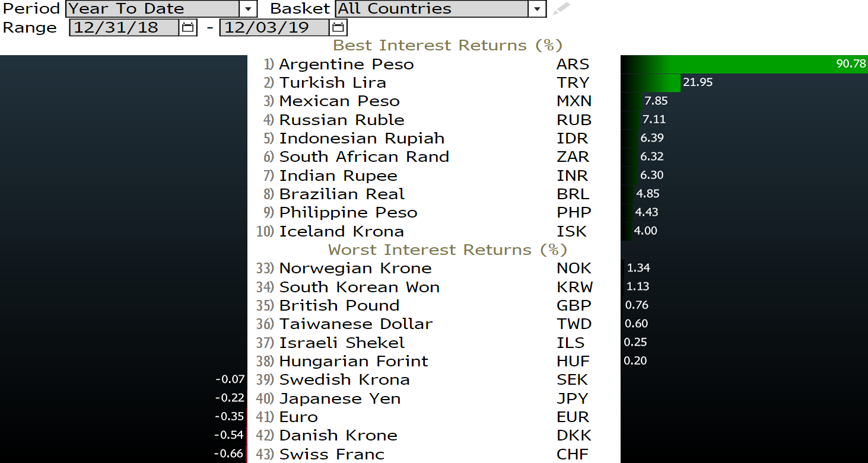Screen dimensions: 868x463
Task: Select the Mexican Peso row
Action: tap(434, 101)
